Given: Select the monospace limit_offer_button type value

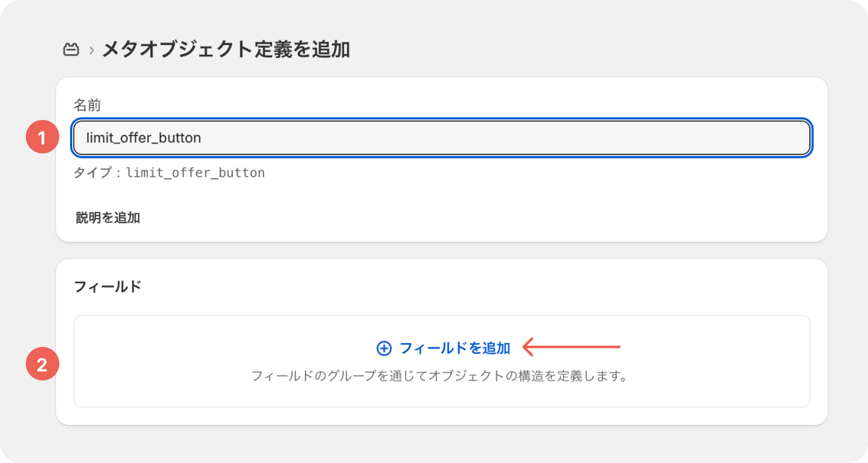Looking at the screenshot, I should click(195, 173).
